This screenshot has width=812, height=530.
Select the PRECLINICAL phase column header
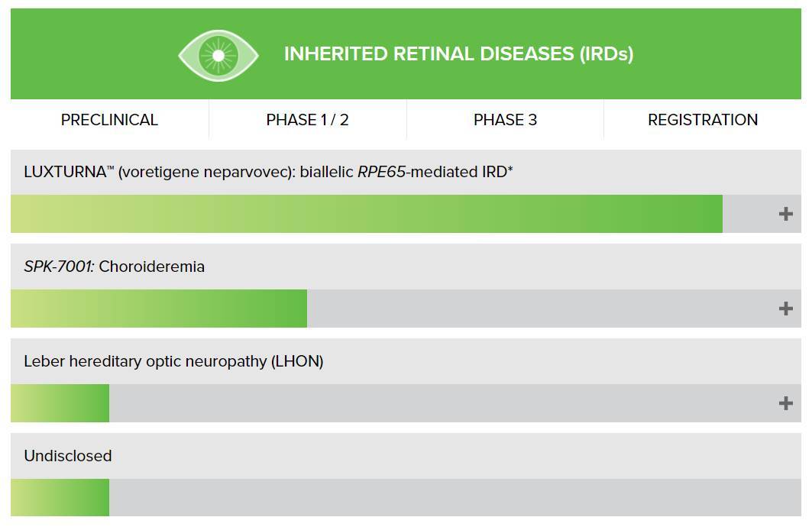click(109, 120)
